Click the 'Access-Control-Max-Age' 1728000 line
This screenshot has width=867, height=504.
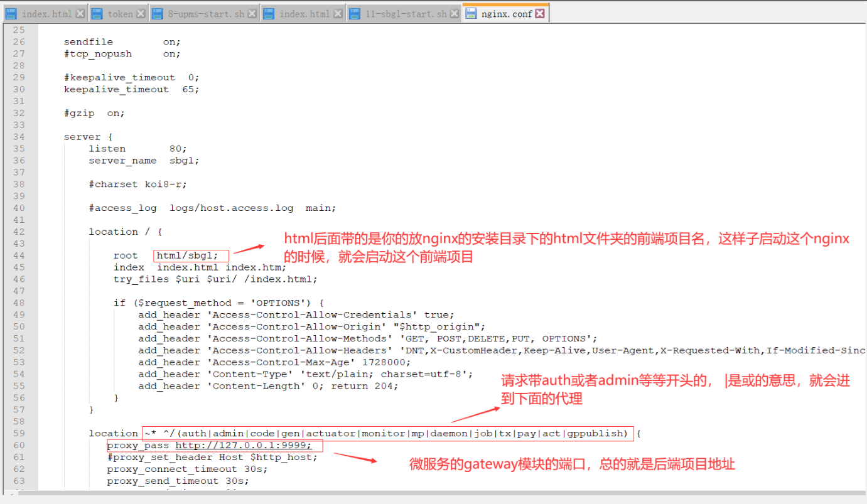pos(274,363)
